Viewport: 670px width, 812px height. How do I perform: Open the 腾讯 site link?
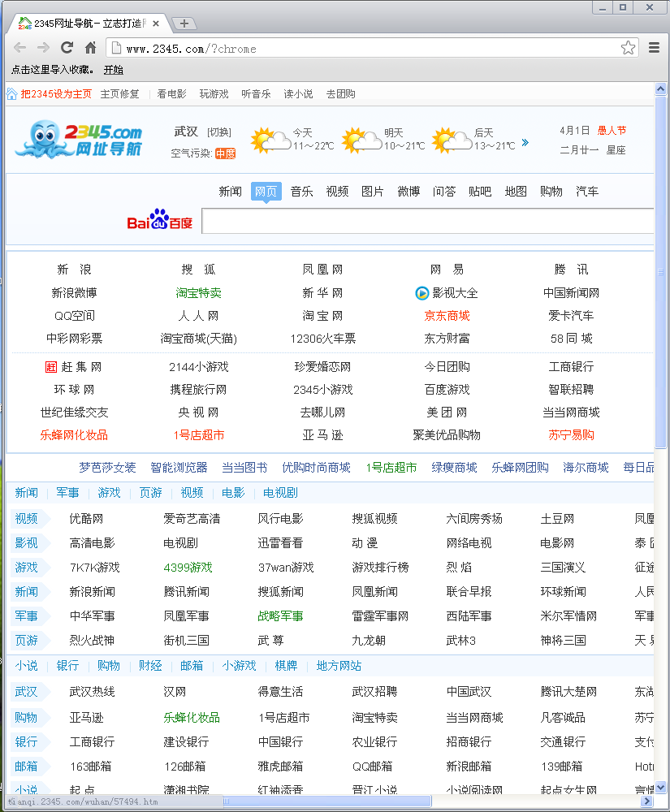[571, 270]
